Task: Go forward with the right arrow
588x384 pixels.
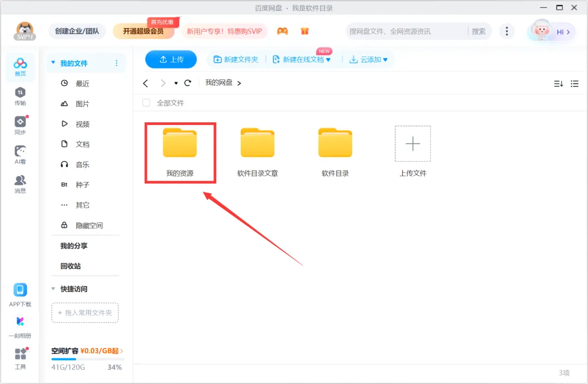Action: click(x=163, y=83)
